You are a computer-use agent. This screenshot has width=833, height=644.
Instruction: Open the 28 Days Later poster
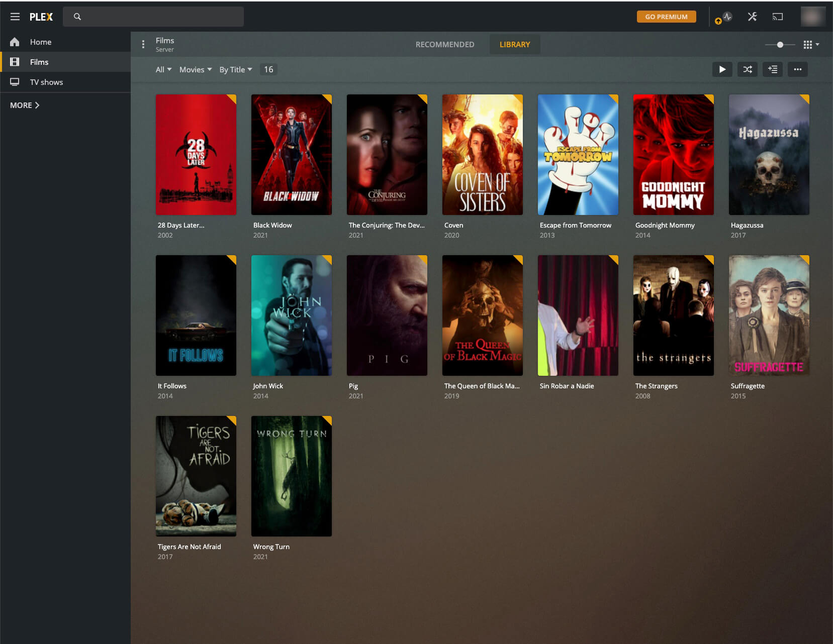(x=196, y=155)
